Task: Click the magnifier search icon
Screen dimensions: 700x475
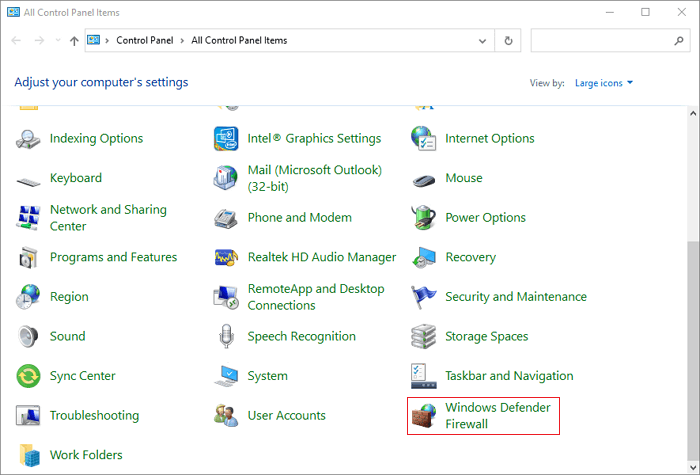Action: click(x=679, y=41)
